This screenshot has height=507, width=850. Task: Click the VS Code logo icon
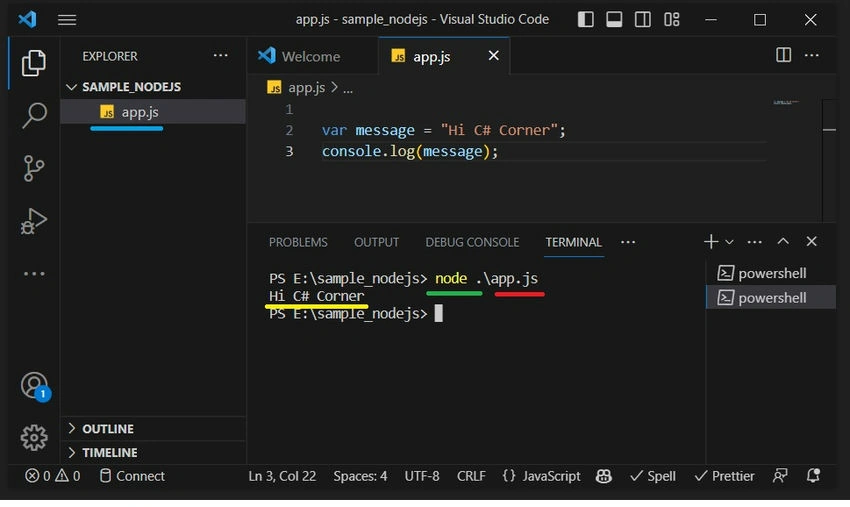click(x=27, y=20)
